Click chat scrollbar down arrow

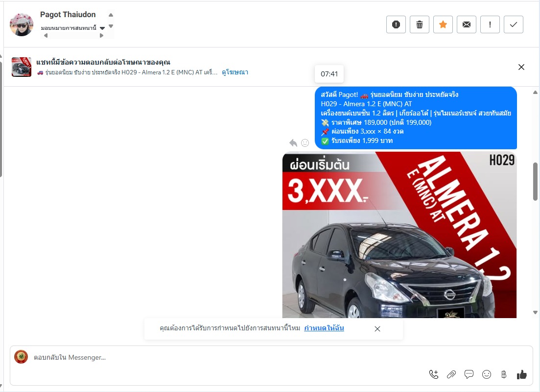pos(535,313)
